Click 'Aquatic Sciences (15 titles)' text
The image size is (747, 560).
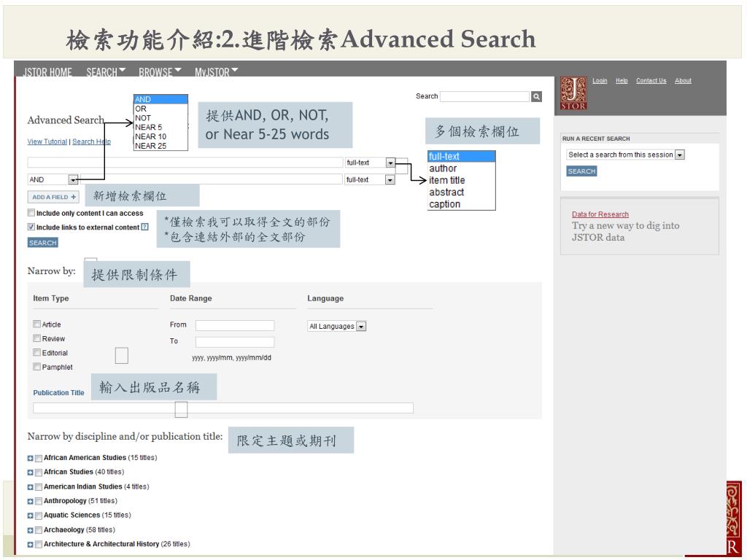(88, 516)
